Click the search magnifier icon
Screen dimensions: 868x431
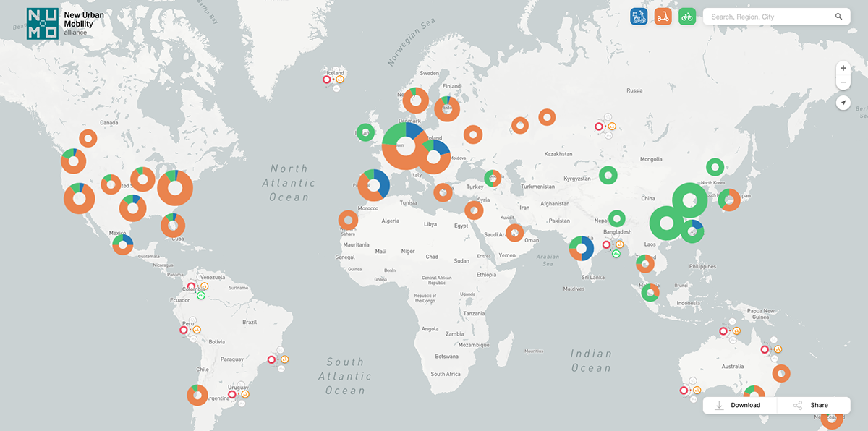click(x=839, y=15)
